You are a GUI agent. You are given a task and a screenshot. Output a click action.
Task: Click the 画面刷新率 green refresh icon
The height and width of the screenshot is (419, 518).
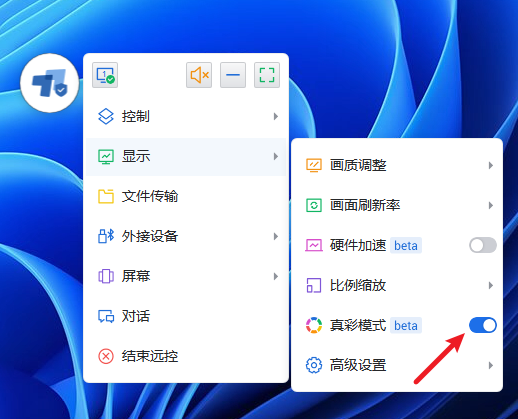(x=314, y=205)
